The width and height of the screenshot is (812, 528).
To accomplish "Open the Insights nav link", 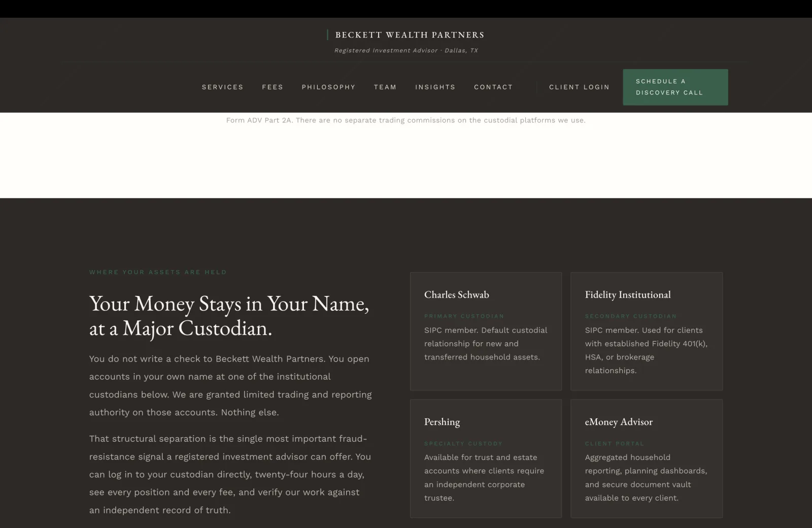I will tap(435, 87).
